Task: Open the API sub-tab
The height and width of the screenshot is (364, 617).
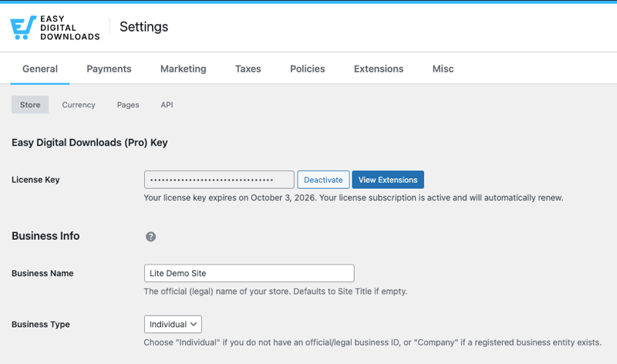Action: 167,105
